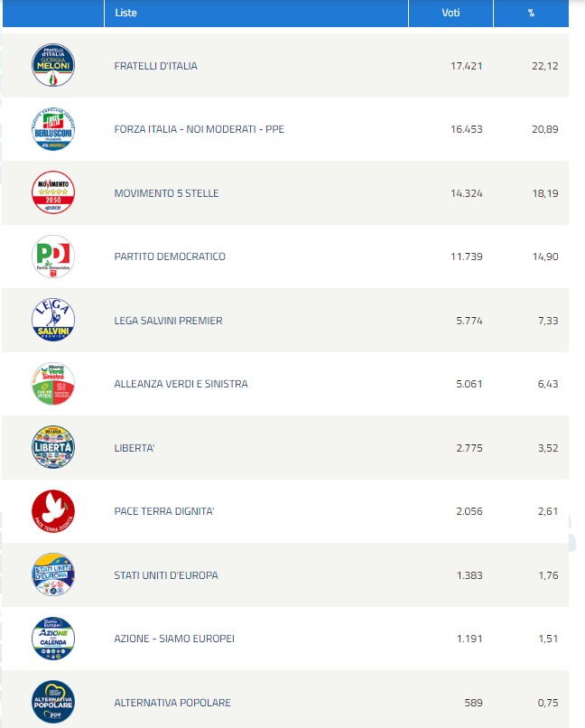Sort by the Liste column header
Screen dimensions: 585x728
125,13
